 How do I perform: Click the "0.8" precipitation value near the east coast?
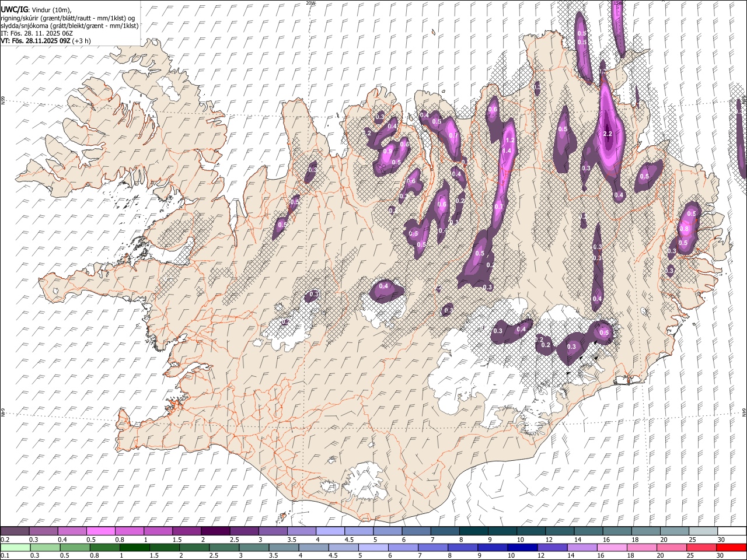click(684, 229)
